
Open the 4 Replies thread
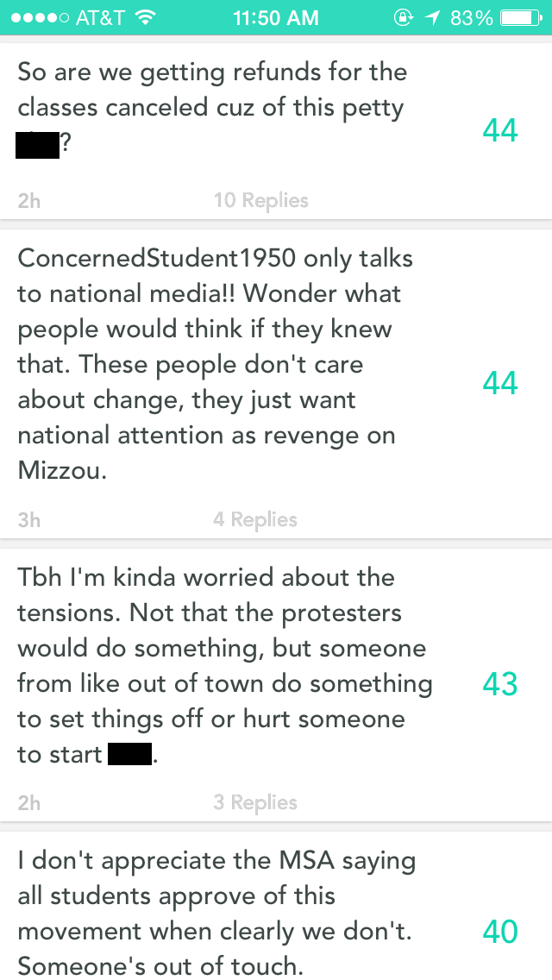255,519
